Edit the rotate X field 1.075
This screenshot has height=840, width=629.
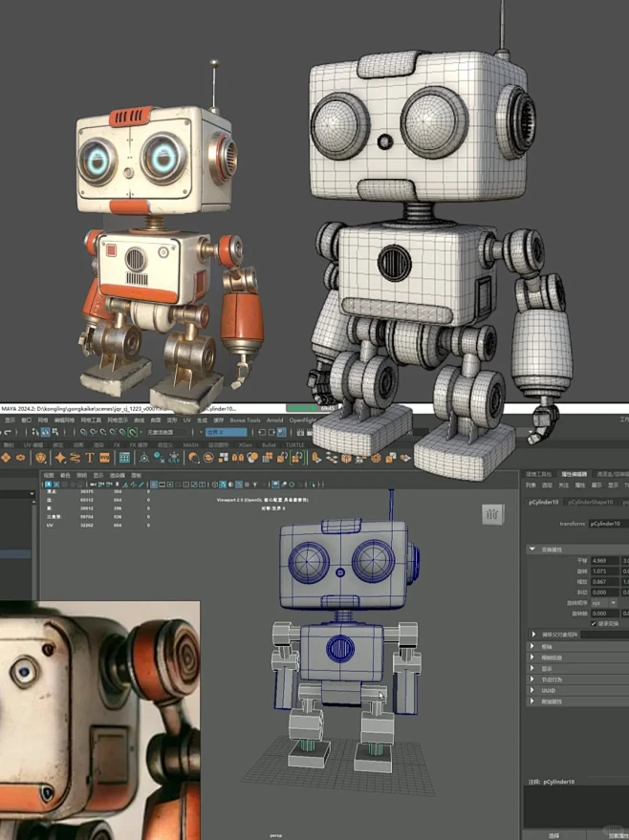pyautogui.click(x=605, y=571)
